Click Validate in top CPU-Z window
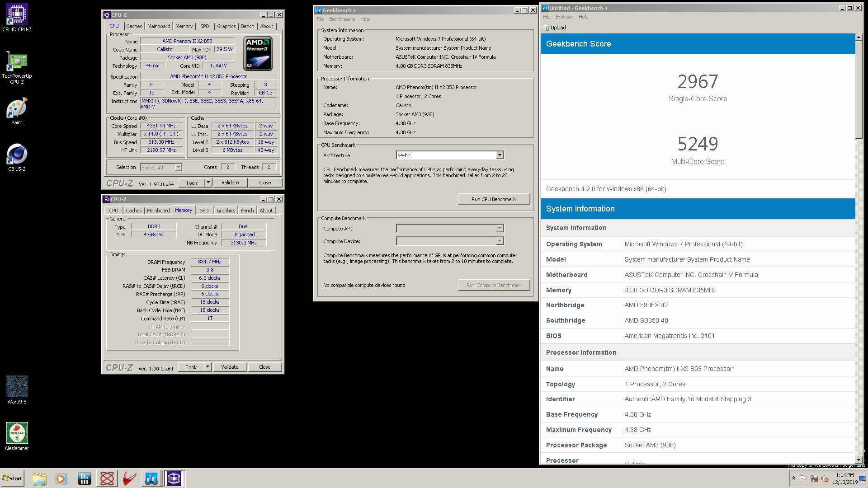Image resolution: width=868 pixels, height=488 pixels. pyautogui.click(x=230, y=183)
